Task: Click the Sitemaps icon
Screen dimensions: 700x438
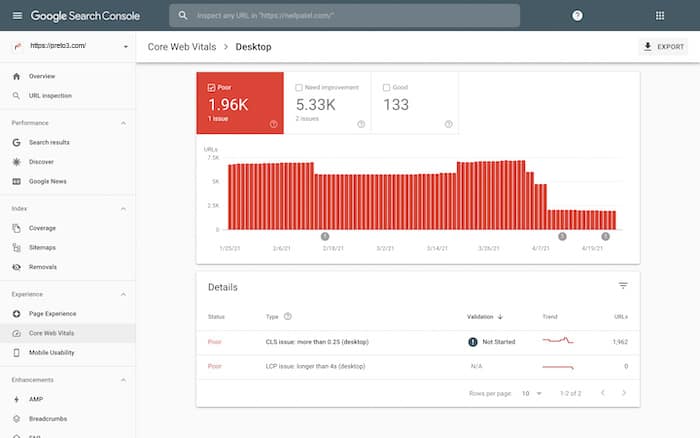Action: (x=17, y=247)
